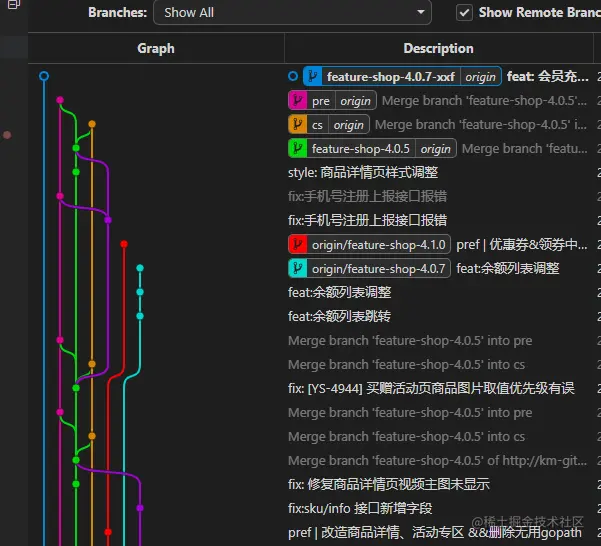Click the red branch icon of origin/feature-shop-4.1.0
The image size is (601, 546).
pos(297,244)
